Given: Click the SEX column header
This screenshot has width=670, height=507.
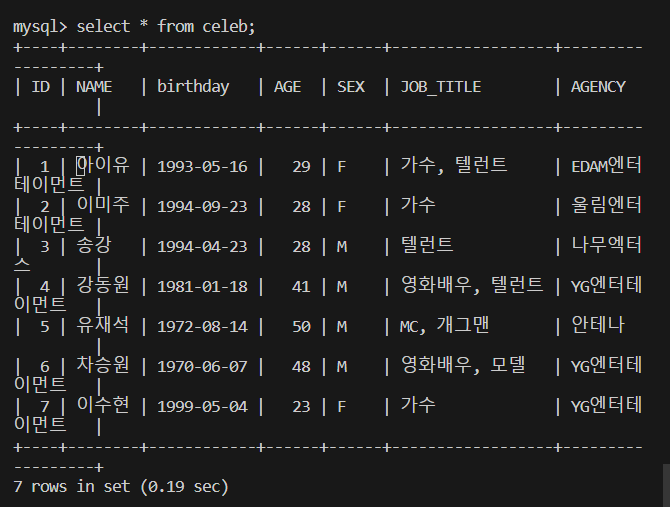Looking at the screenshot, I should click(x=351, y=87).
